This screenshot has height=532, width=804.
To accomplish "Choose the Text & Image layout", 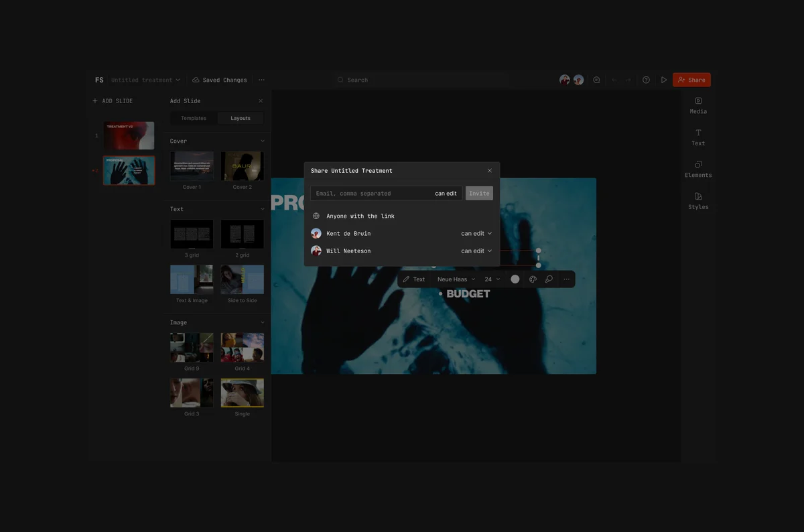I will coord(192,279).
